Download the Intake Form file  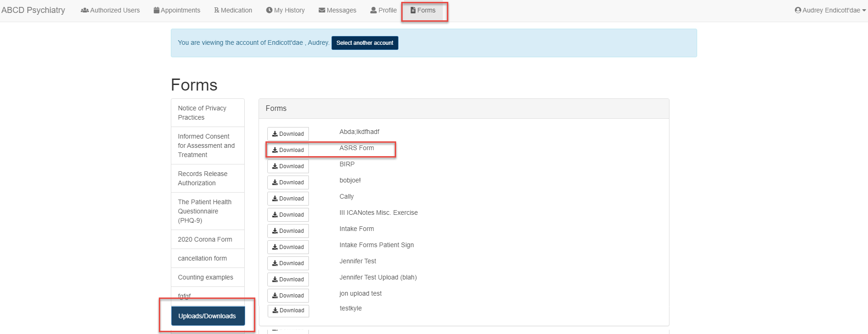coord(288,231)
